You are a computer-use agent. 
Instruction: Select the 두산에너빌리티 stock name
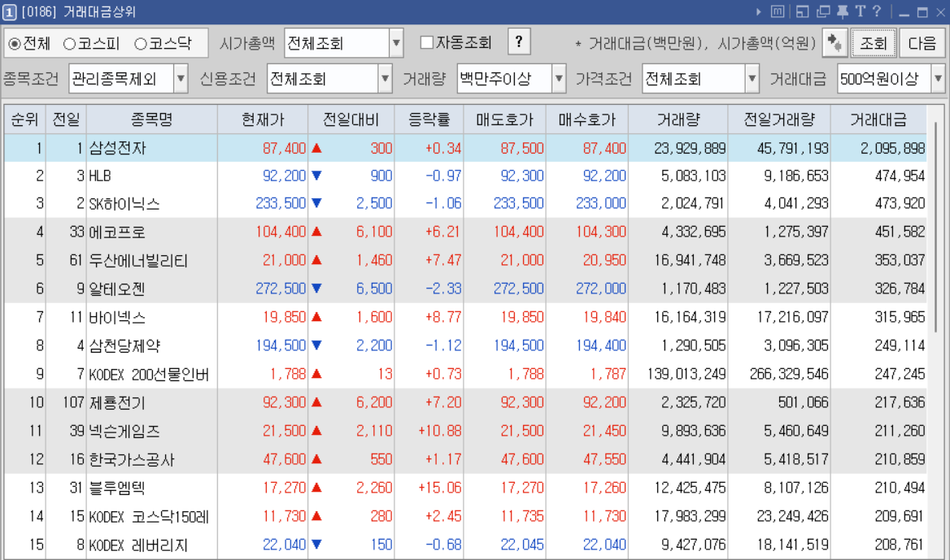(138, 261)
